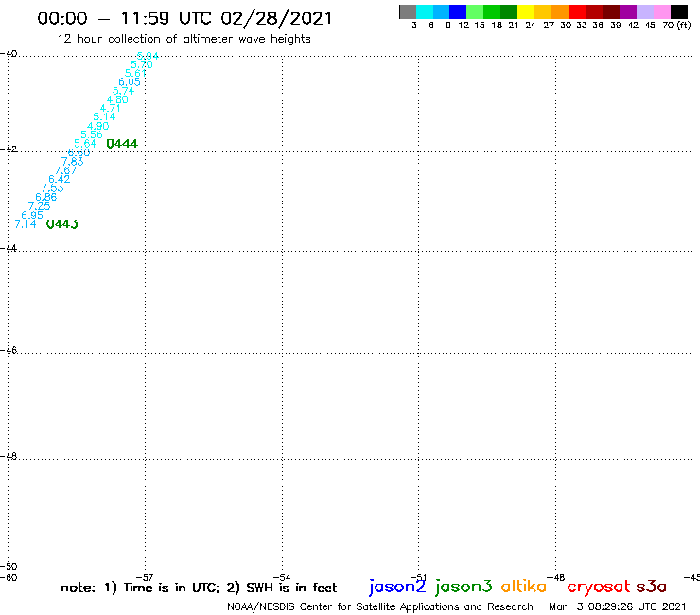This screenshot has height=615, width=700.
Task: Click the -51 longitude axis label
Action: [418, 577]
